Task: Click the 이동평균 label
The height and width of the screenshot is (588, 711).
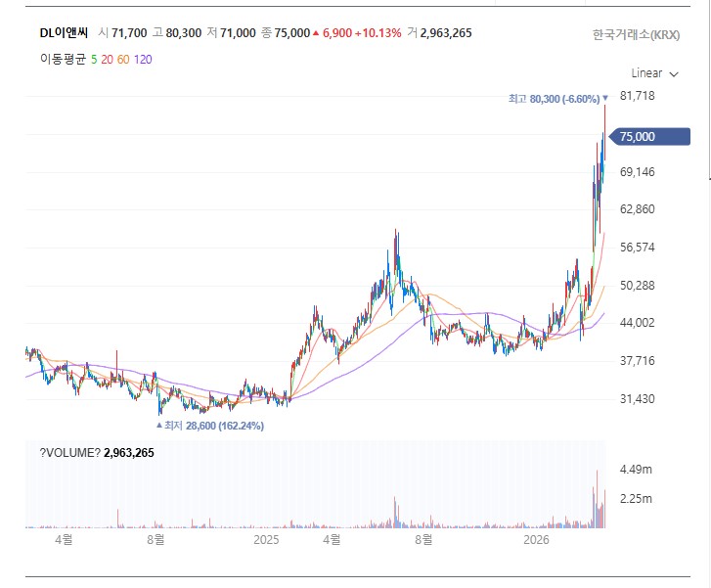Action: click(x=63, y=60)
